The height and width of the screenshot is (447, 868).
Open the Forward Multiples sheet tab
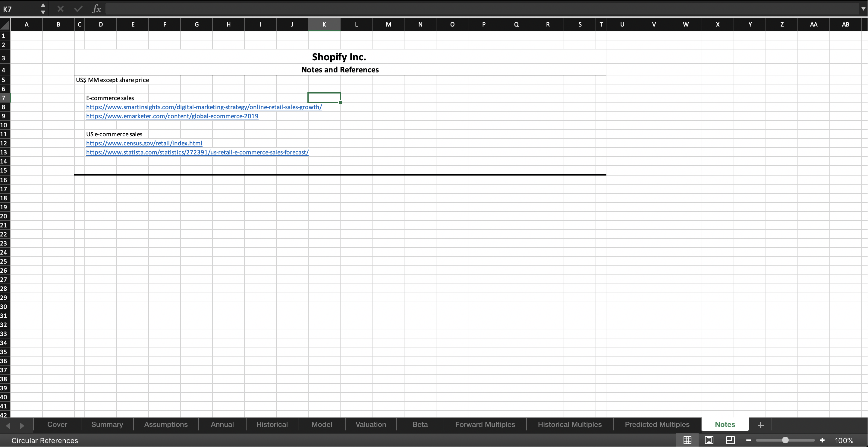click(485, 424)
